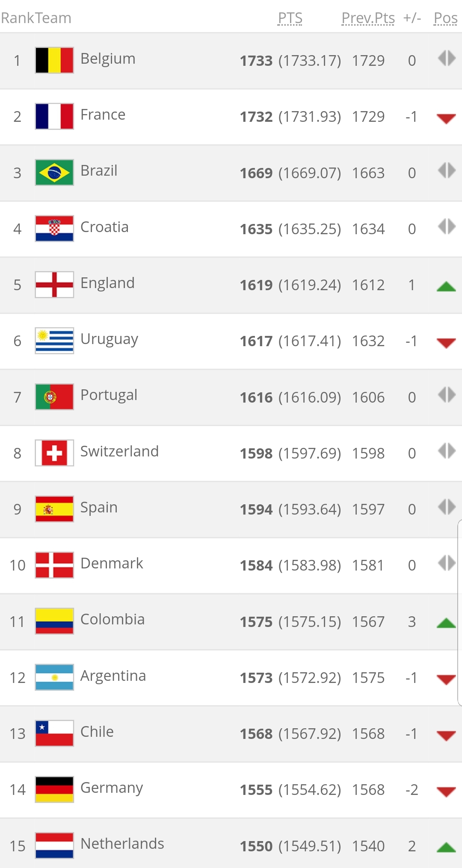Sort table by PTS column header
The image size is (462, 868).
tap(290, 18)
